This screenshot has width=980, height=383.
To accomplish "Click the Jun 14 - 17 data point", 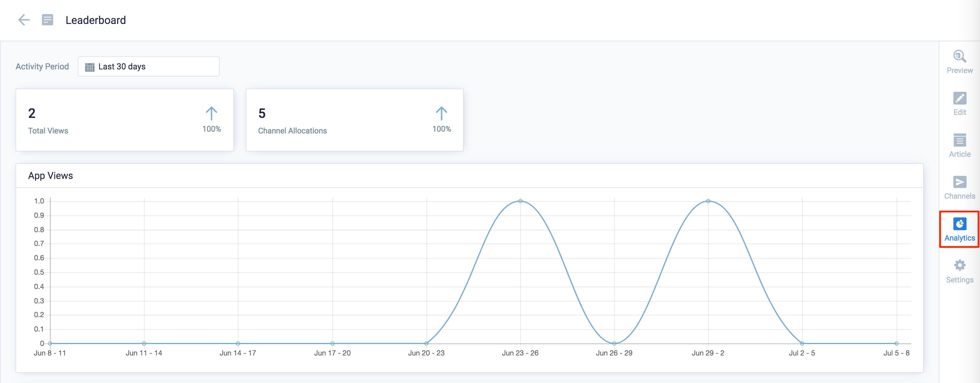I will (x=238, y=344).
